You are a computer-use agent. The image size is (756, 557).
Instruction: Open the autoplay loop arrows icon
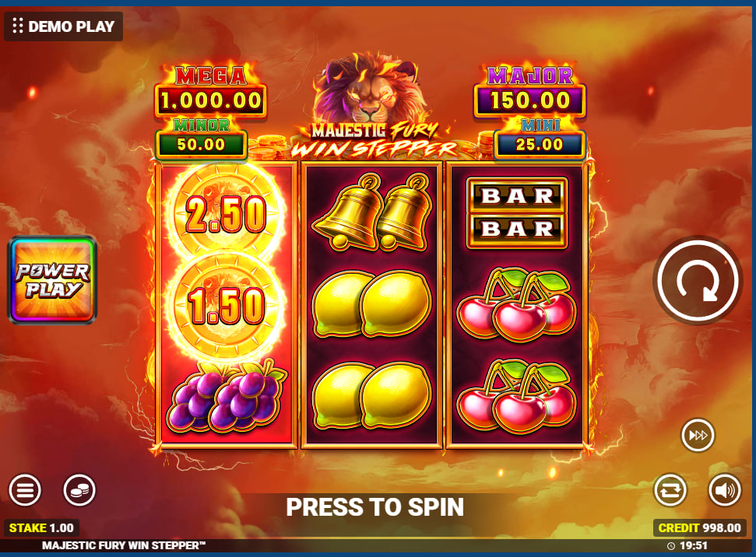(670, 490)
